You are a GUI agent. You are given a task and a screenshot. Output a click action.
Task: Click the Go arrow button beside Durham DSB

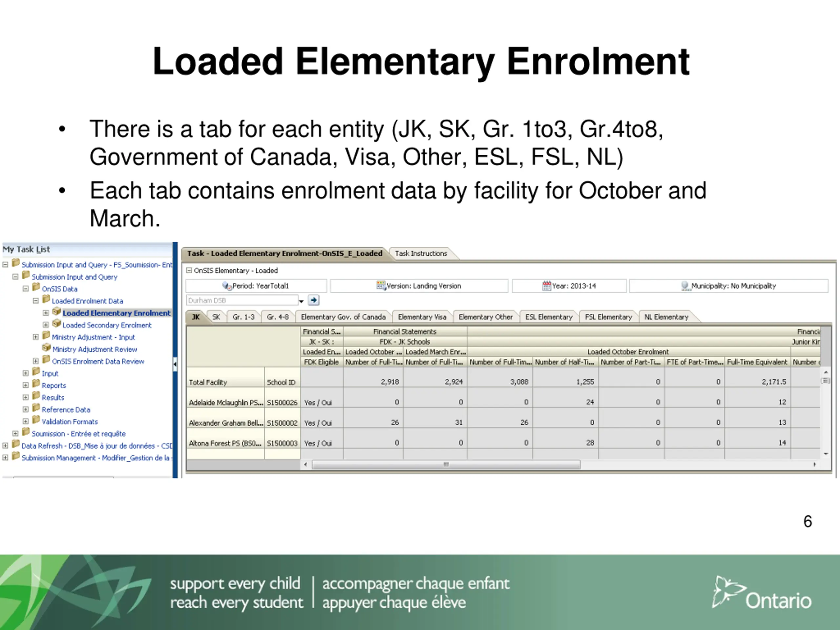click(x=313, y=300)
